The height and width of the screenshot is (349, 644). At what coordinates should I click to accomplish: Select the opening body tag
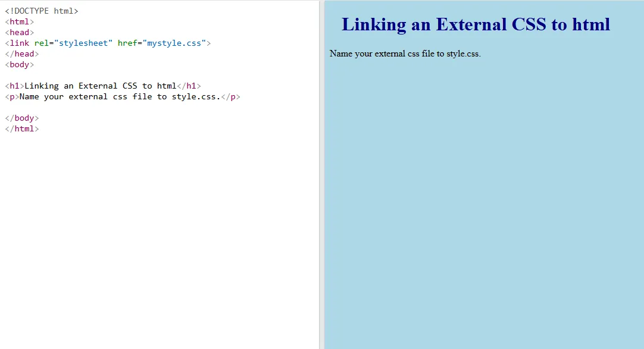(x=18, y=64)
